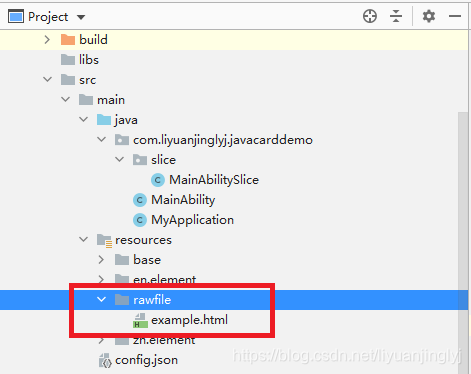This screenshot has height=374, width=471.
Task: Collapse the slice package chevron
Action: (120, 159)
